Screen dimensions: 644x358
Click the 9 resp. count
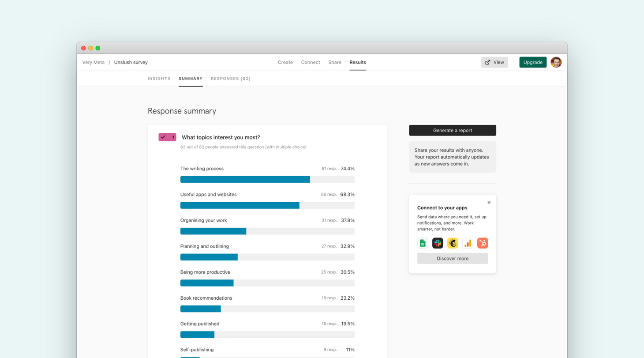[330, 350]
